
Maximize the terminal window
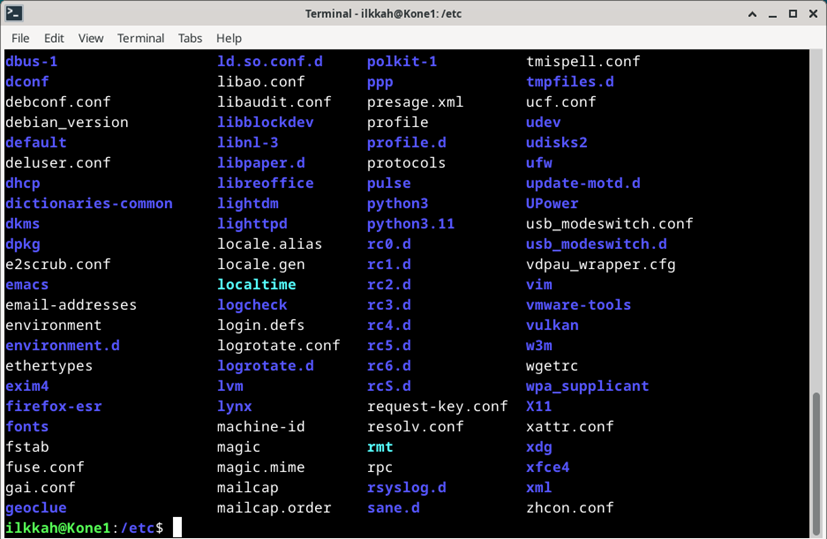(793, 14)
